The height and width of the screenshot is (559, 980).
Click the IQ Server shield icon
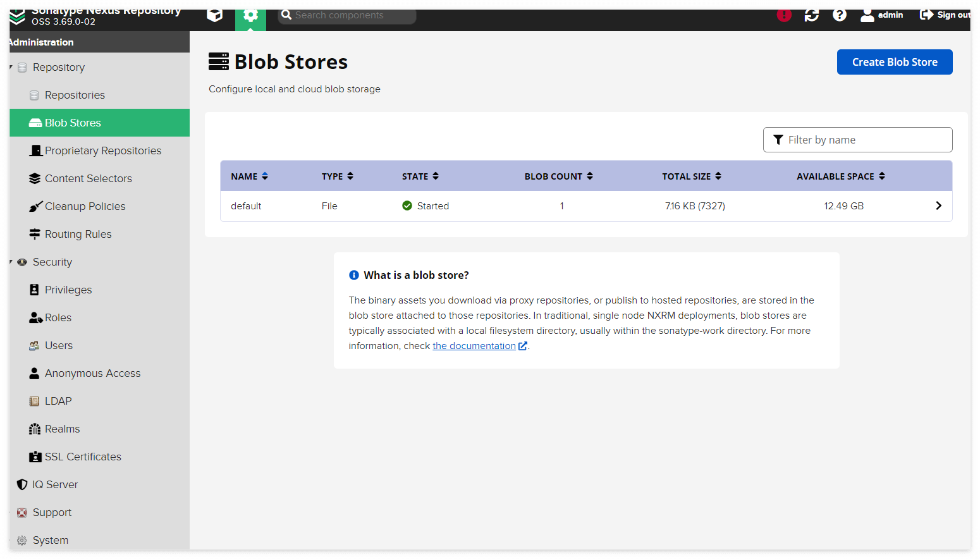22,484
